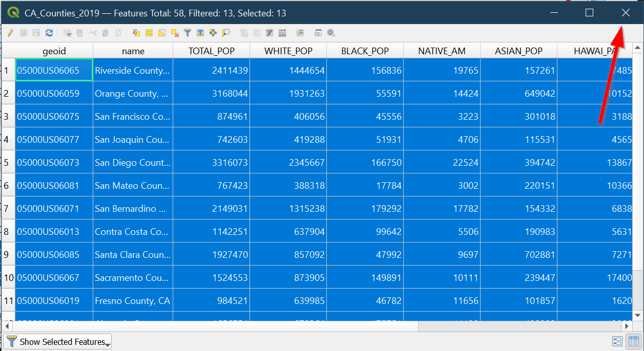Image resolution: width=644 pixels, height=351 pixels.
Task: Deselect all features from the layer
Action: 175,33
